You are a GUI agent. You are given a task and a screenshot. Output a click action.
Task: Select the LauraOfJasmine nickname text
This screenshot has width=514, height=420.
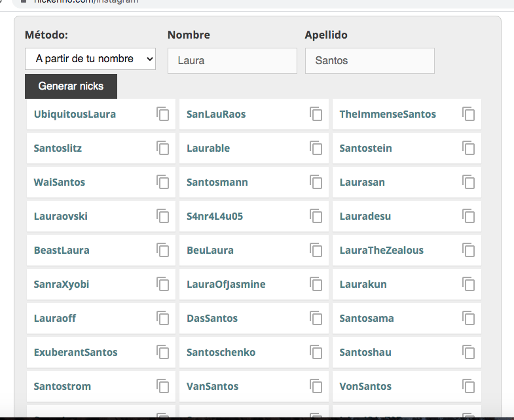pos(226,285)
